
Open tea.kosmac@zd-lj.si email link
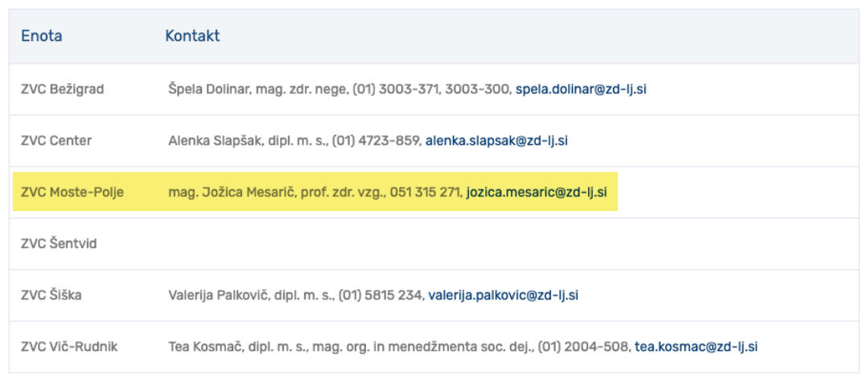point(696,347)
